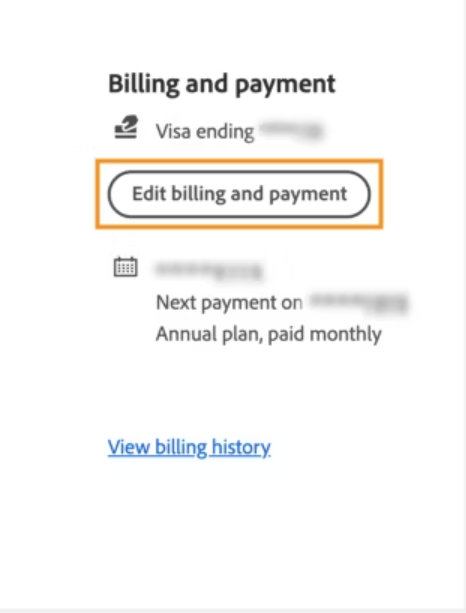Click the Billing and payment heading
This screenshot has width=466, height=613.
(x=222, y=84)
